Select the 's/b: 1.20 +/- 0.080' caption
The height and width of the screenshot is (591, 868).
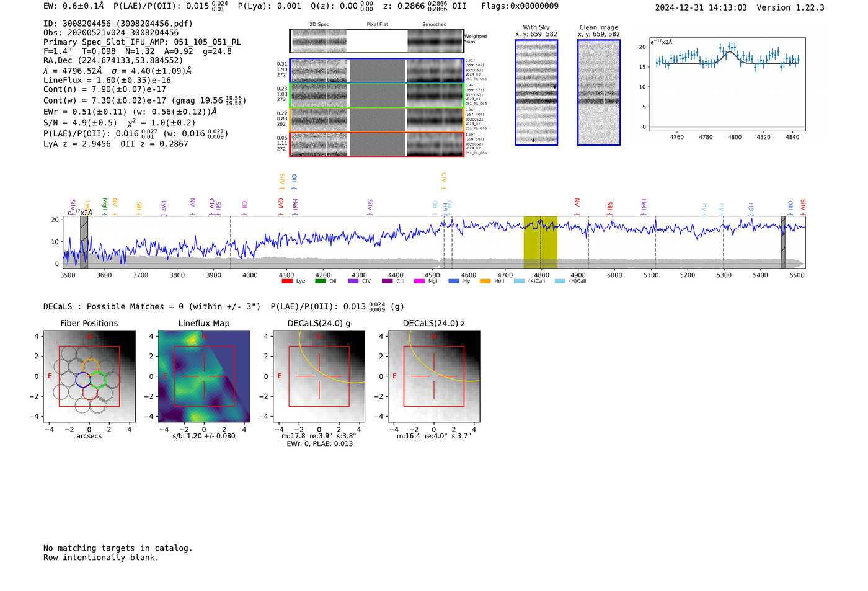tap(204, 436)
